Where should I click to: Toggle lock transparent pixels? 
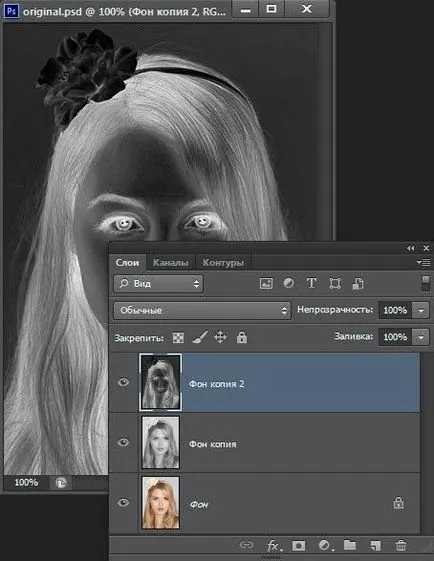(178, 337)
